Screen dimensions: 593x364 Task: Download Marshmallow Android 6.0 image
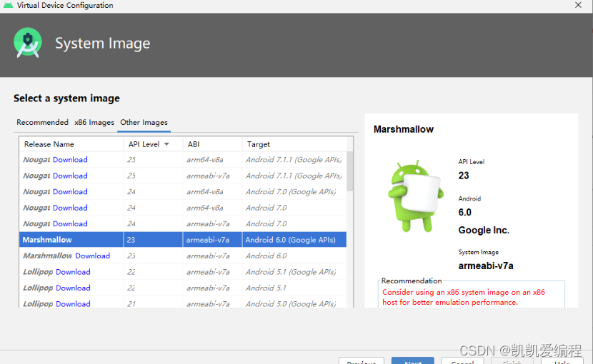[93, 256]
